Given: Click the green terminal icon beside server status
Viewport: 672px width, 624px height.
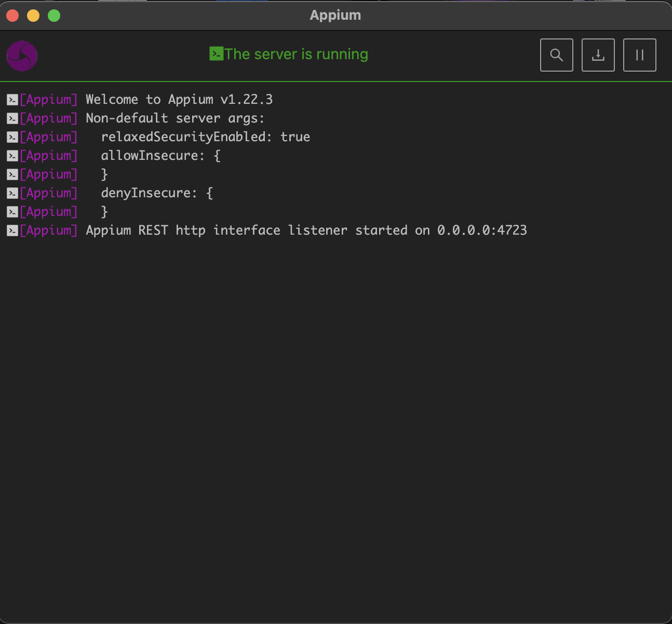Looking at the screenshot, I should click(x=217, y=53).
